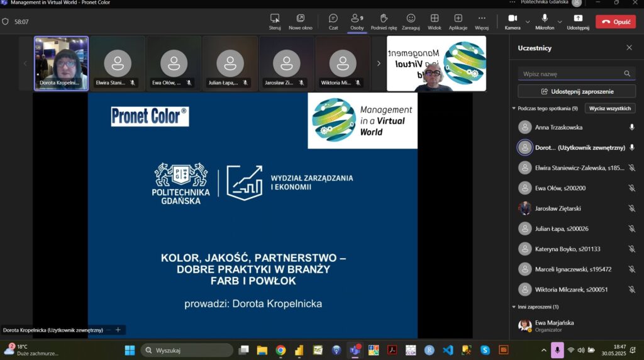Viewport: 644px width, 360px height.
Task: Open the Czat panel
Action: 333,22
